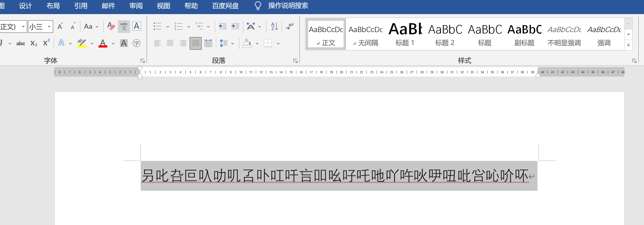Viewport: 644px width, 225px height.
Task: Clear all formatting with eraser icon
Action: coord(111,27)
